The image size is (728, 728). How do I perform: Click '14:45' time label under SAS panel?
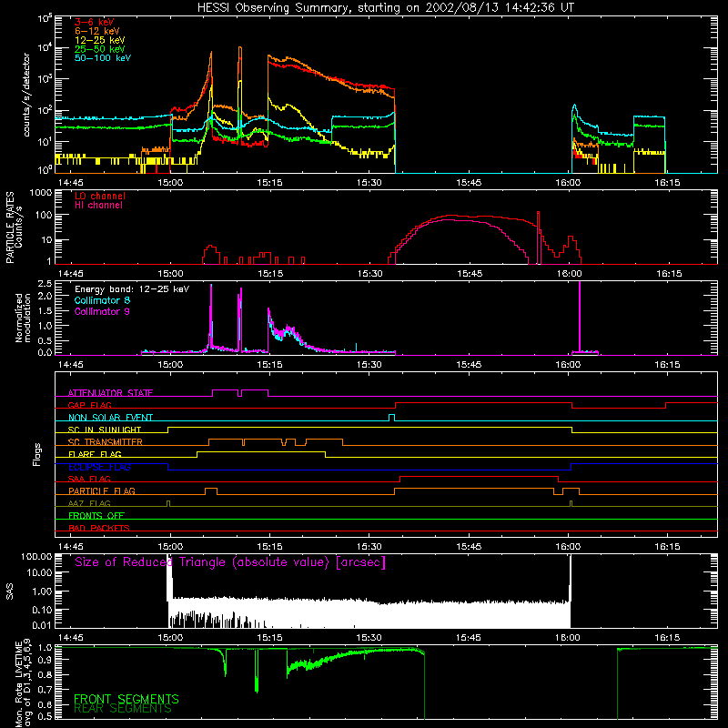coord(71,638)
